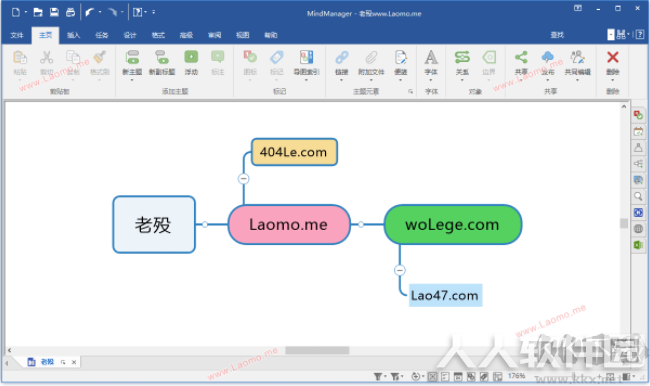Click Publish (发布) cloud icon
Screen dimensions: 650x386
548,57
